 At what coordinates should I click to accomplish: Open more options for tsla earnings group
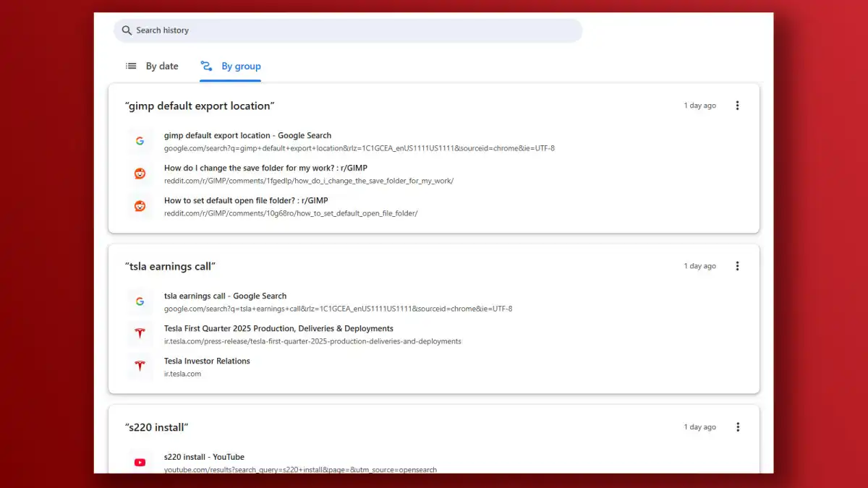[737, 266]
